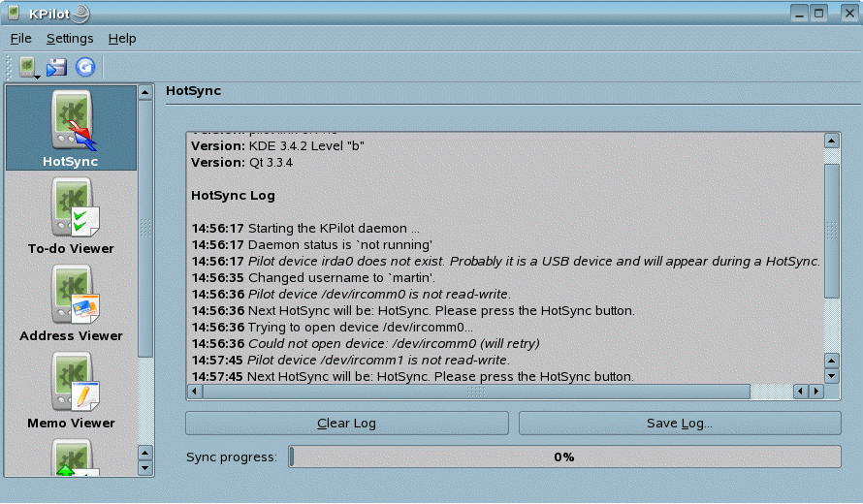Click the sidebar vertical scrollbar handle
Image resolution: width=863 pixels, height=504 pixels.
click(x=145, y=228)
